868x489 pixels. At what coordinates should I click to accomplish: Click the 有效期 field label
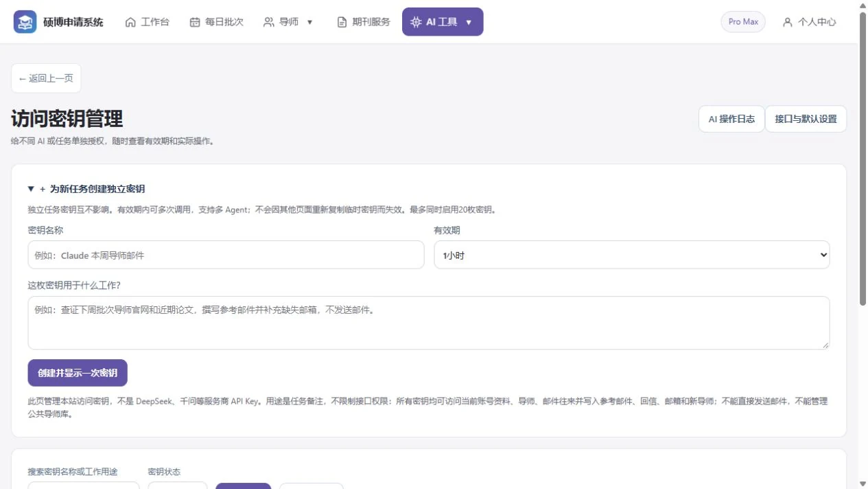tap(447, 231)
